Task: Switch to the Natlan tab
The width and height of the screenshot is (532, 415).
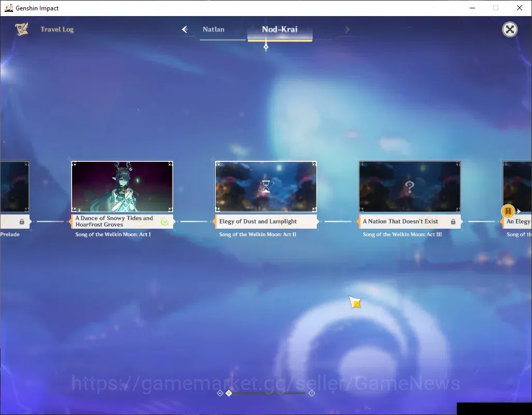Action: [214, 30]
